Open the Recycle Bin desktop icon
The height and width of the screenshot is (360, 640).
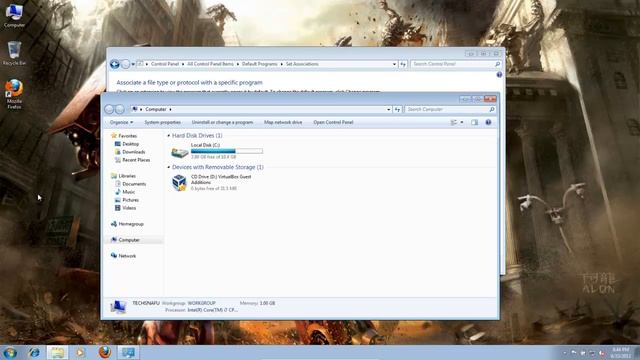tap(14, 53)
